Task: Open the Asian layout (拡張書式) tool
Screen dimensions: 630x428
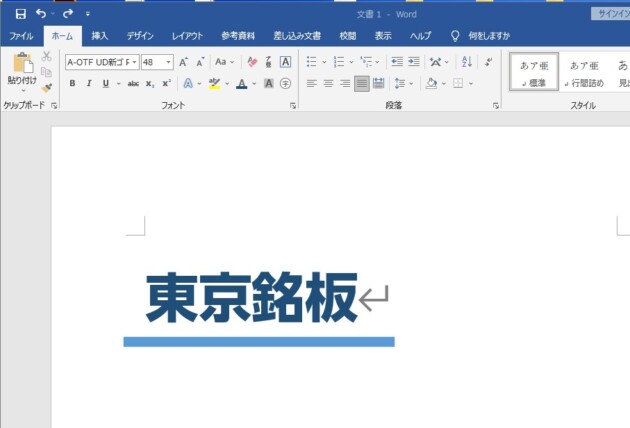Action: pos(435,62)
